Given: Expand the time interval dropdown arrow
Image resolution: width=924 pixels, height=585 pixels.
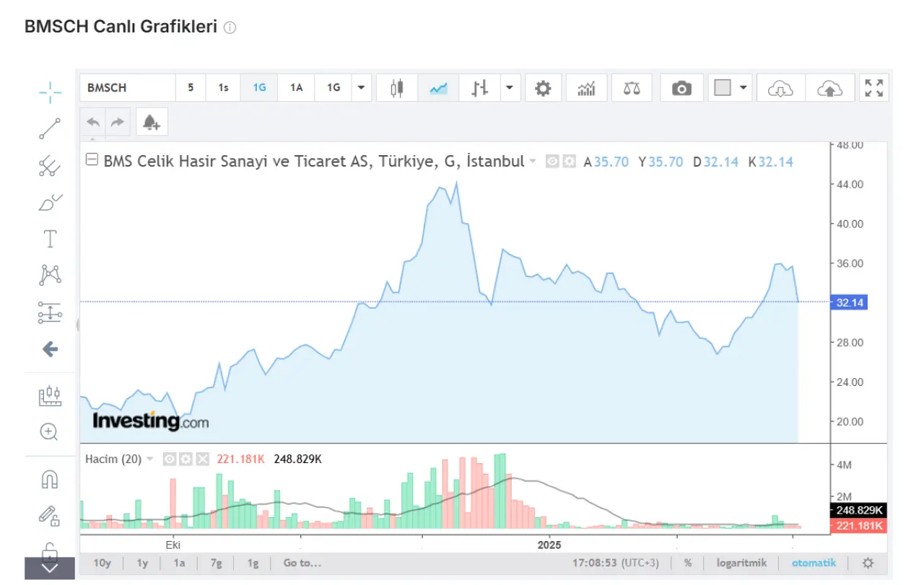Looking at the screenshot, I should coord(361,88).
